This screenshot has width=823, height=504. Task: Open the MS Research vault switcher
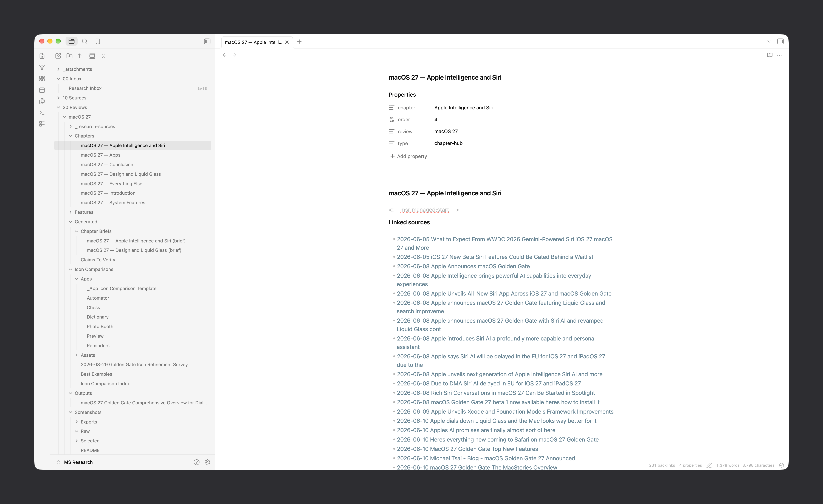click(78, 462)
